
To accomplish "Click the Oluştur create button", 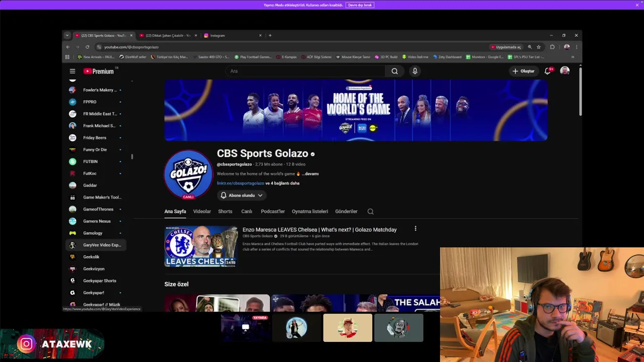I will click(523, 71).
